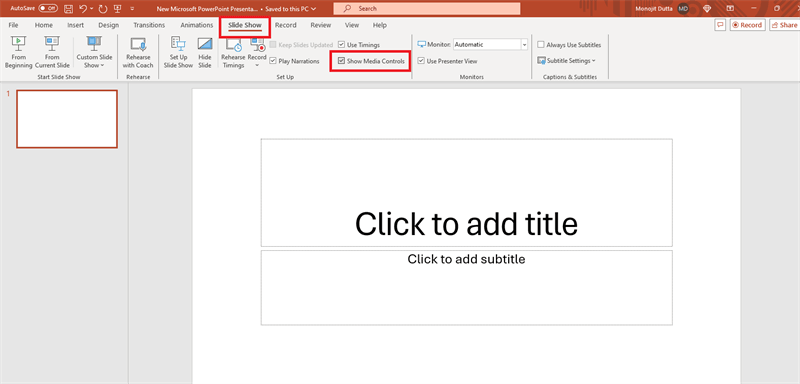Viewport: 800px width, 384px height.
Task: Click the 'Click to add subtitle' placeholder
Action: click(466, 288)
